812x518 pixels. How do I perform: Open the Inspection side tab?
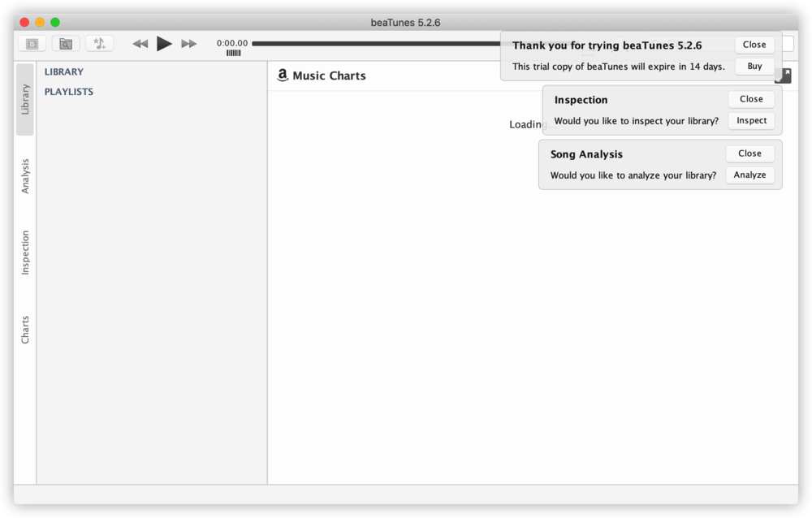25,253
